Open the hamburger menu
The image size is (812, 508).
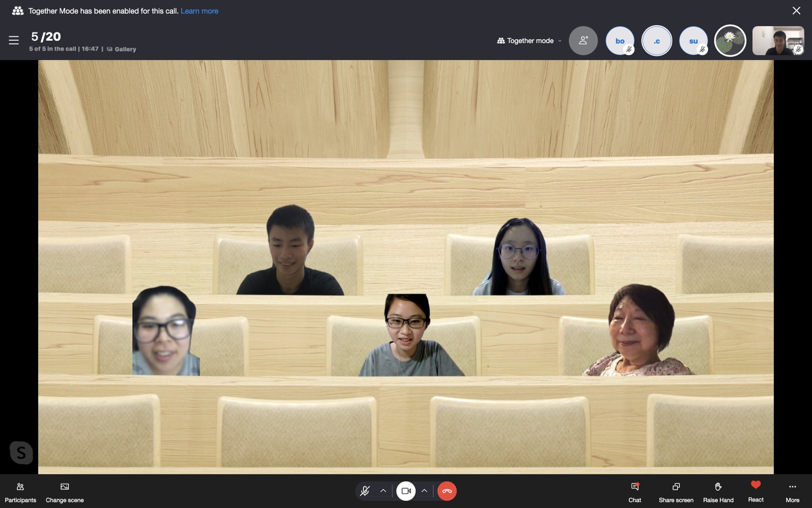pos(14,40)
